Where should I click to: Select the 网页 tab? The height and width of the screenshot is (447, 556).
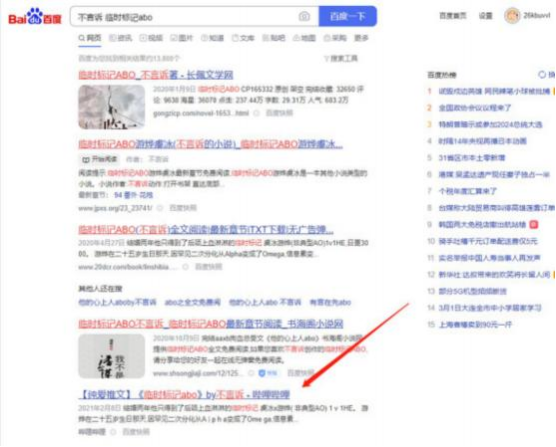pyautogui.click(x=90, y=38)
